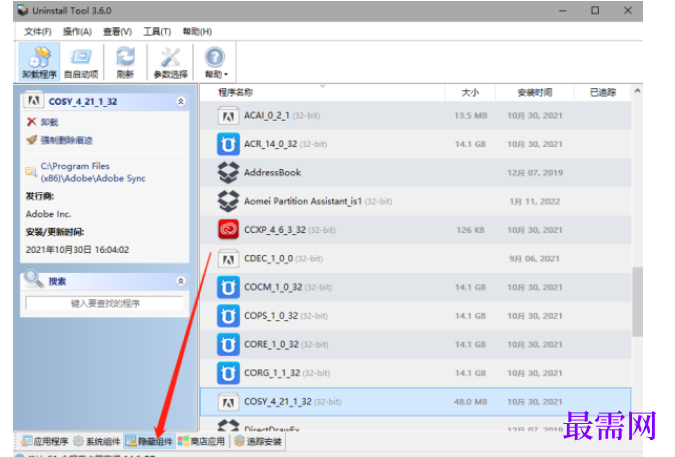Switch to the 商店应用 tab
Screen dimensions: 675x457
201,441
